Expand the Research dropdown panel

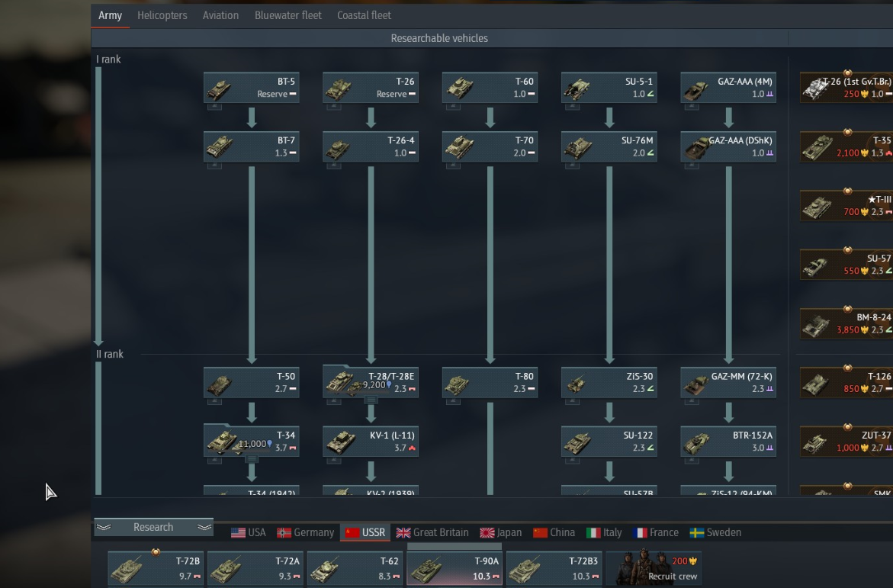point(153,528)
